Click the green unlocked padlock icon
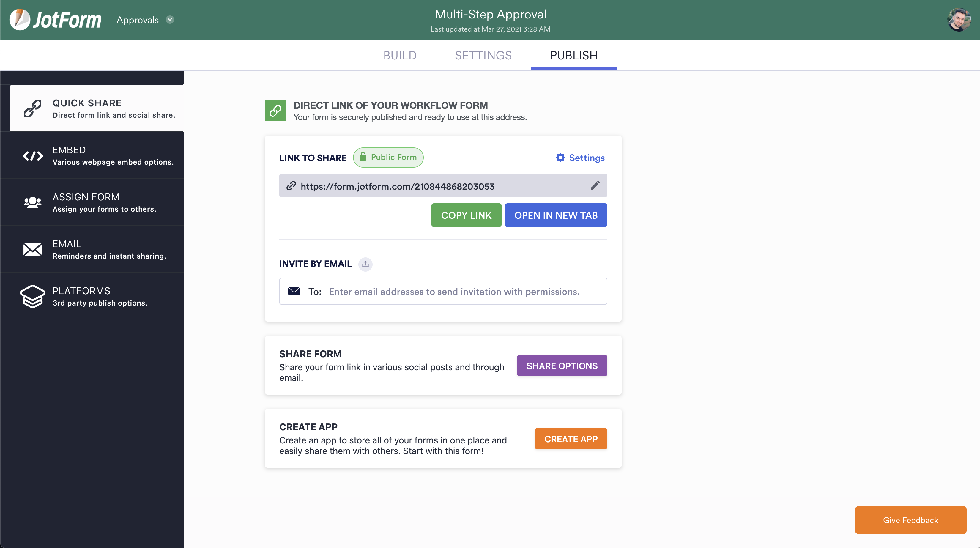 tap(363, 157)
